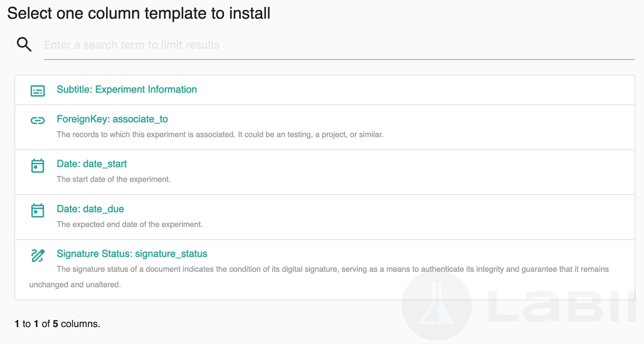This screenshot has width=644, height=344.
Task: Focus the search term input field
Action: coord(339,45)
